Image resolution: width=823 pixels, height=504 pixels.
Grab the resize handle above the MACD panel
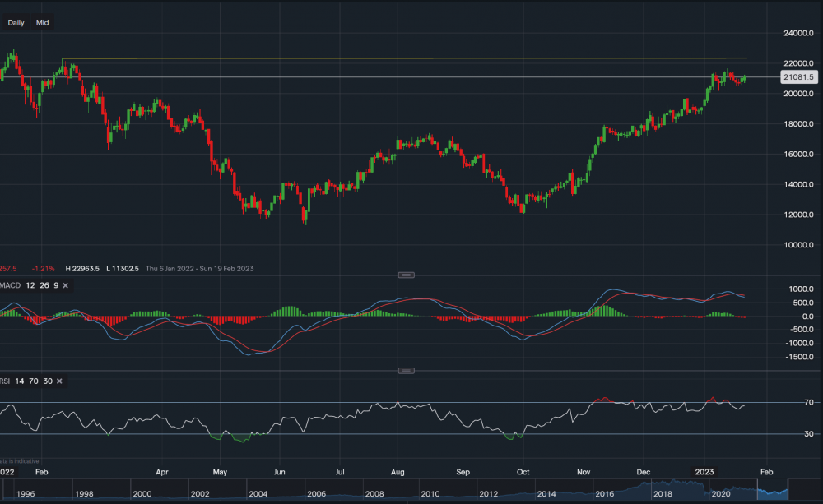pyautogui.click(x=405, y=275)
